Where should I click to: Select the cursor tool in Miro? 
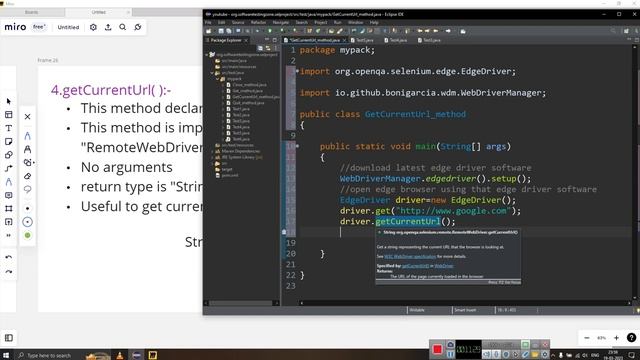(9, 101)
